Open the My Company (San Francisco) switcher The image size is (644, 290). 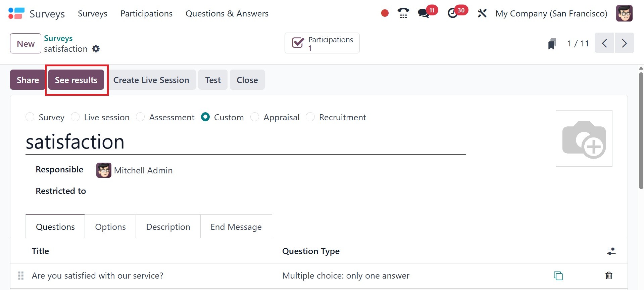[x=551, y=13]
